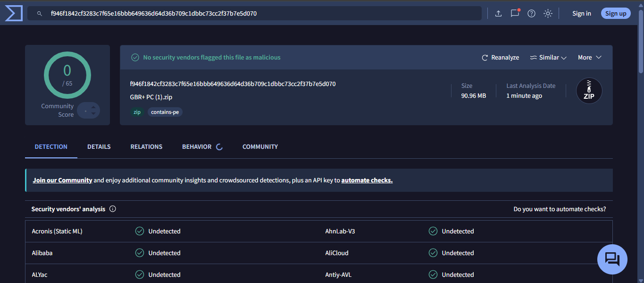Image resolution: width=644 pixels, height=283 pixels.
Task: Click the Alibaba row checkmark icon
Action: pyautogui.click(x=140, y=253)
